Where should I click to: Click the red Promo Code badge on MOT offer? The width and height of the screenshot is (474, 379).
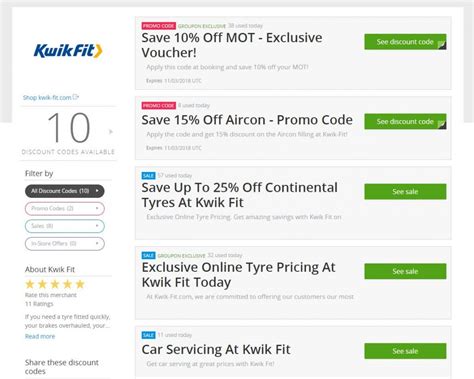coord(159,26)
